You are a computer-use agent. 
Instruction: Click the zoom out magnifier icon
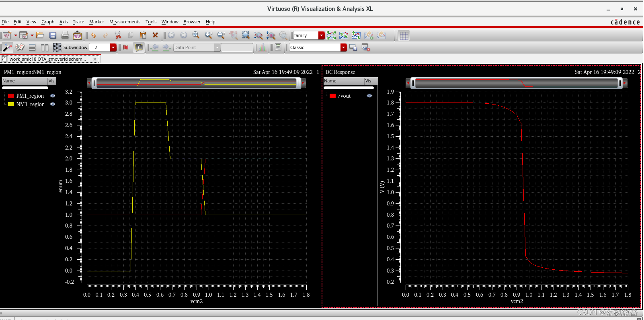coord(221,35)
